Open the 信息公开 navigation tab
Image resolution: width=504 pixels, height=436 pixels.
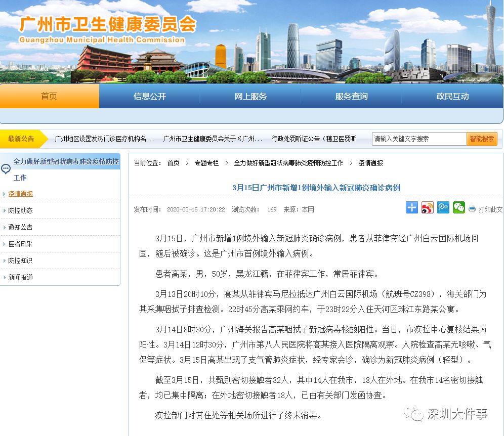[x=149, y=96]
